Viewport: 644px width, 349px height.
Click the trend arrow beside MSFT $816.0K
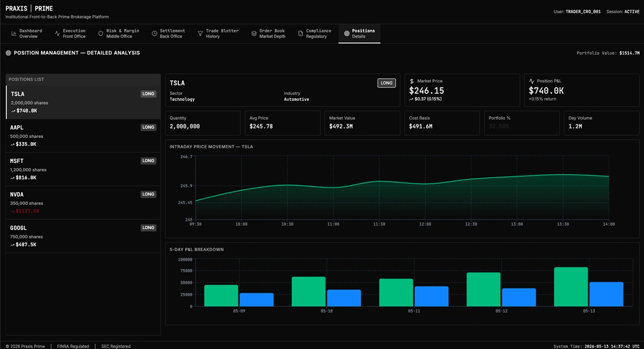12,178
